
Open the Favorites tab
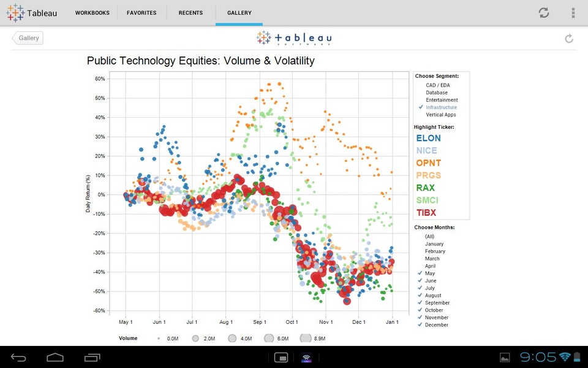(141, 13)
